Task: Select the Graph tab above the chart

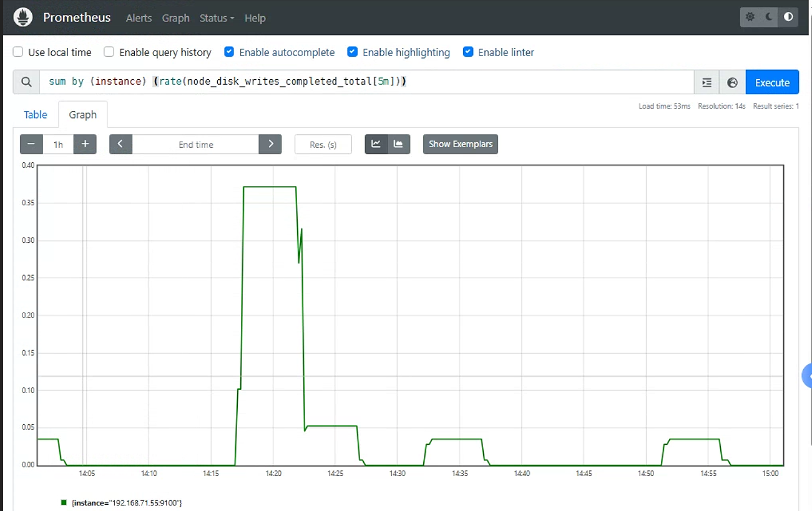Action: [83, 115]
